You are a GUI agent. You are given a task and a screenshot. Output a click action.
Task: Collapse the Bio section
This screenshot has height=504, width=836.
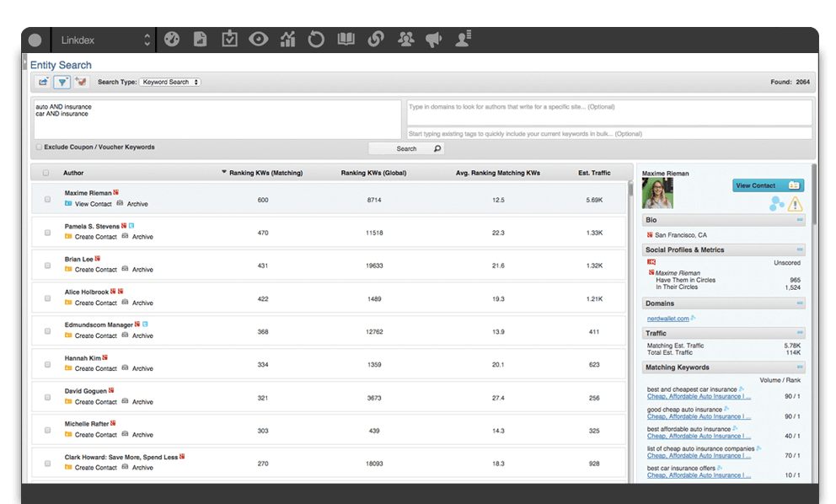click(800, 220)
